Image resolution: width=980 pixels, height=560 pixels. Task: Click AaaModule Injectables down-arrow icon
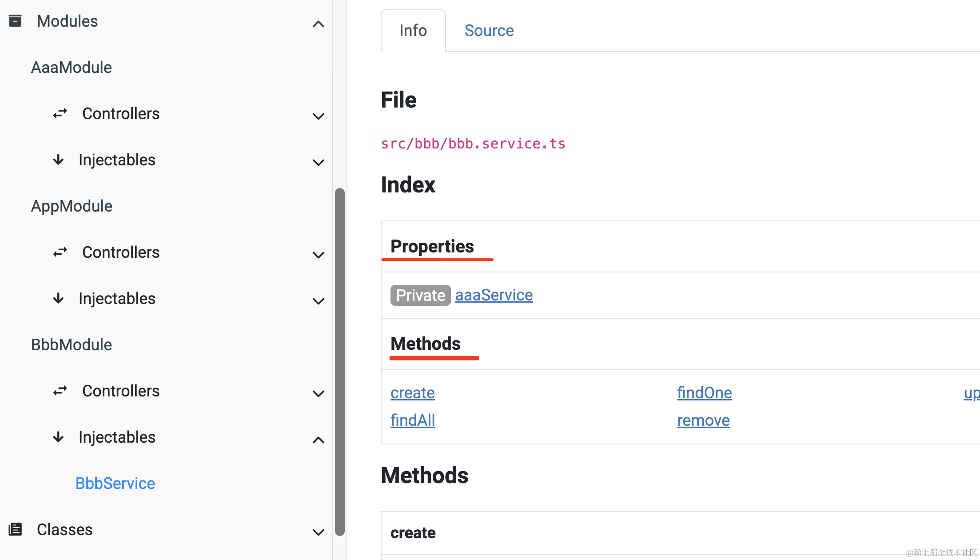[58, 160]
